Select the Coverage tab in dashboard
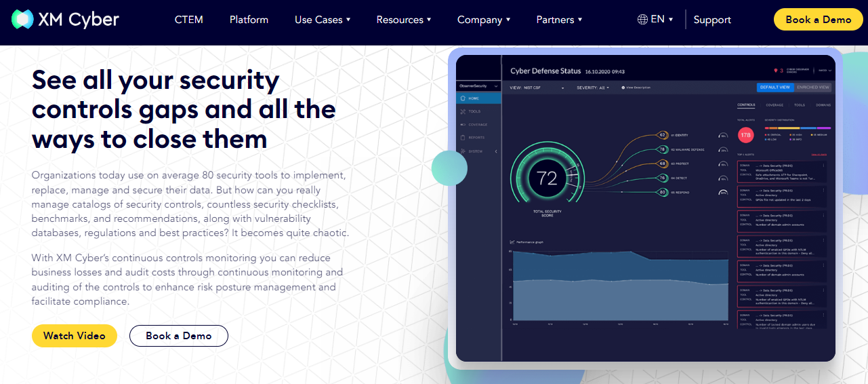 (x=774, y=106)
